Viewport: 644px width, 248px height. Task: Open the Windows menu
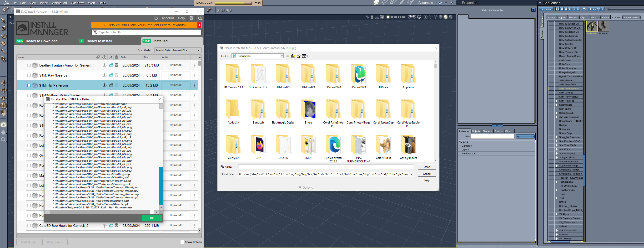[x=77, y=3]
